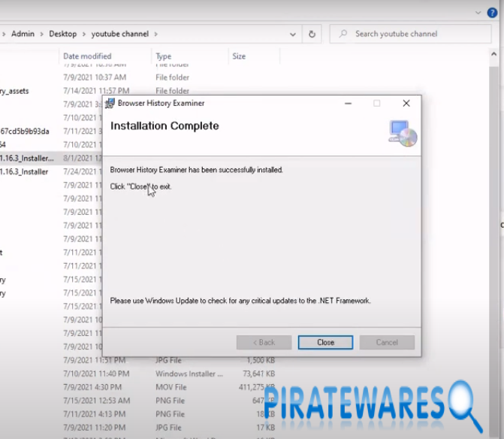Open the address bar history dropdown

pos(293,34)
